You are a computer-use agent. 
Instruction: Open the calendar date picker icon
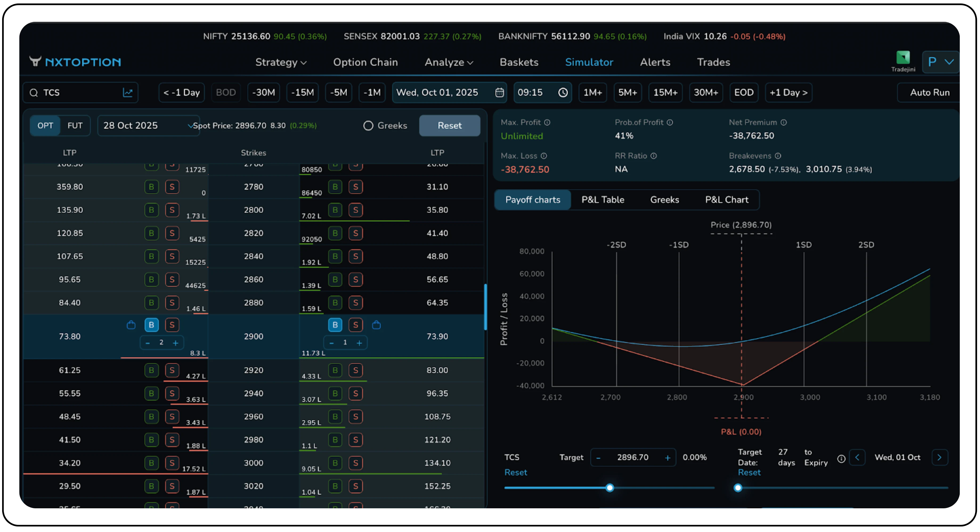point(499,92)
